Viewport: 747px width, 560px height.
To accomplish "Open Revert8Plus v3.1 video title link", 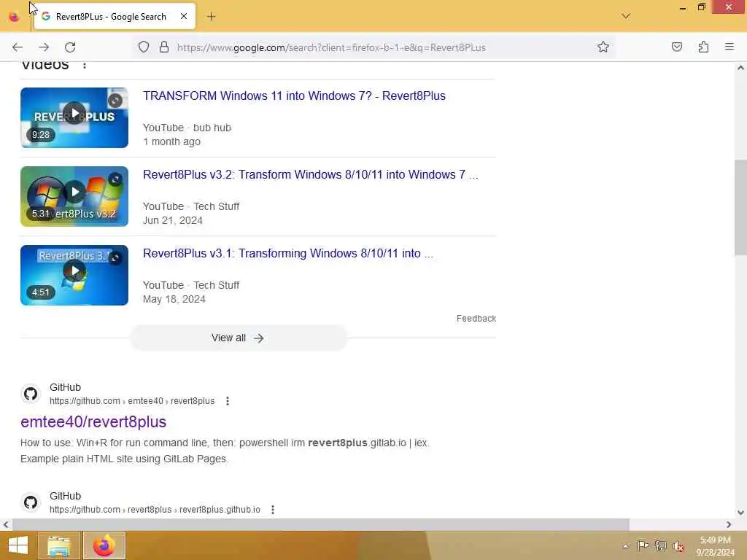I will click(x=287, y=253).
